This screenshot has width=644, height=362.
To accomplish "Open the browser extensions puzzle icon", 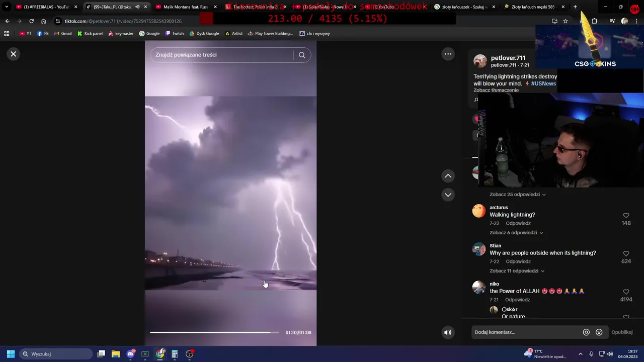I will tap(595, 21).
